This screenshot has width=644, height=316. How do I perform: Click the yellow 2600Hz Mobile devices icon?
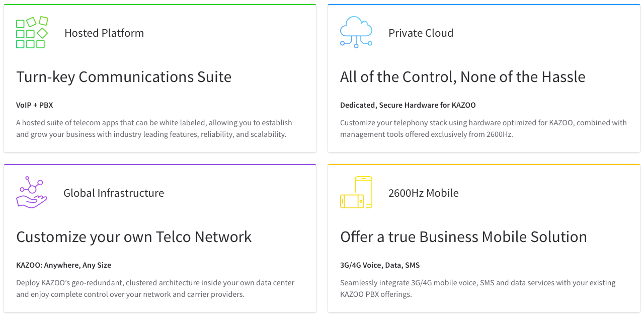coord(356,192)
